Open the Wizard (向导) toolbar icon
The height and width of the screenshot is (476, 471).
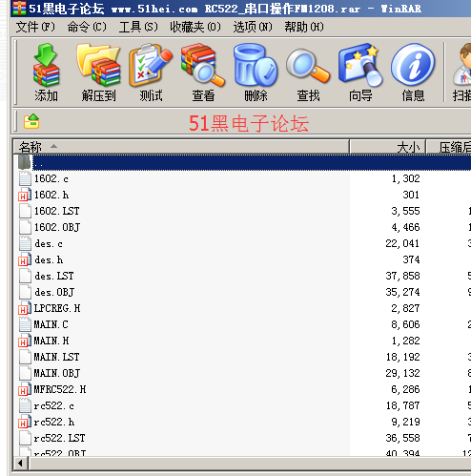point(360,65)
